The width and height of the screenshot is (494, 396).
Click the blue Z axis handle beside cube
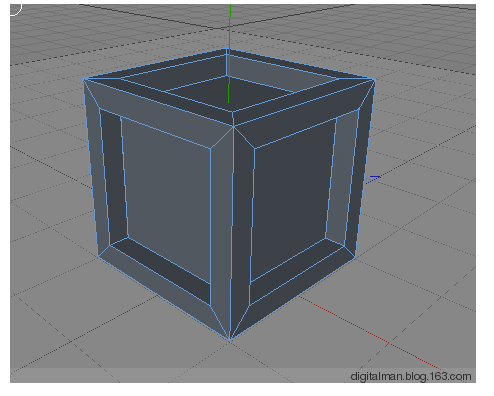[x=374, y=179]
